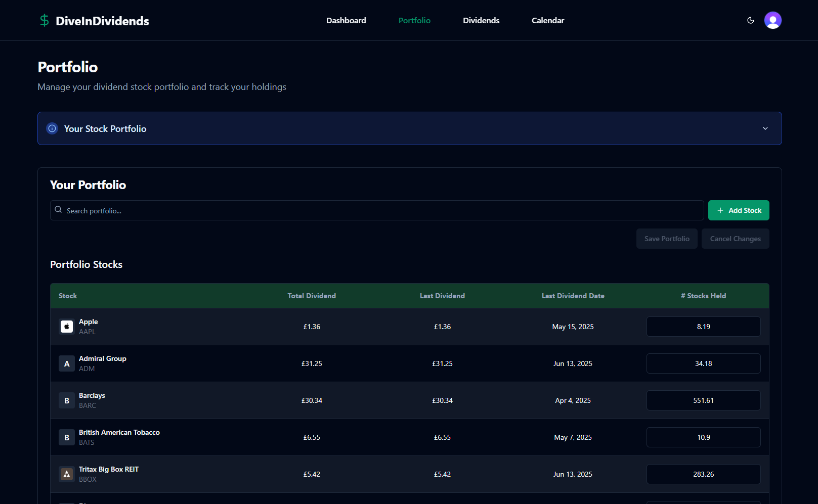This screenshot has height=504, width=818.
Task: Click Admiral Group total dividend £31.25
Action: (312, 363)
